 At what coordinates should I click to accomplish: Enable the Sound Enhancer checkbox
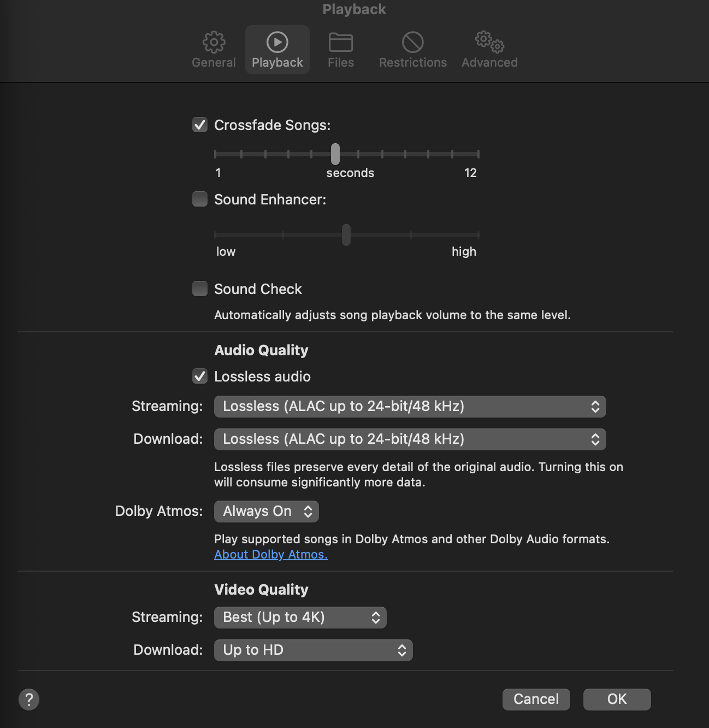click(x=200, y=199)
